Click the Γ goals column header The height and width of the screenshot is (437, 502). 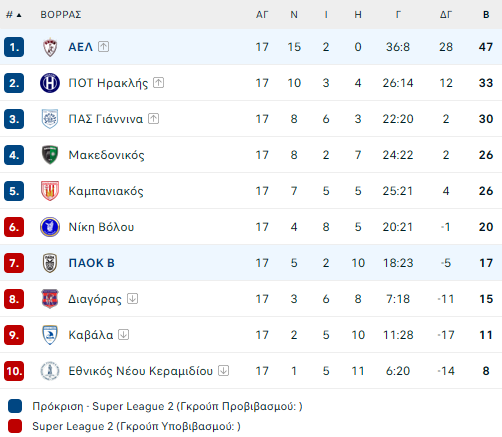(398, 15)
